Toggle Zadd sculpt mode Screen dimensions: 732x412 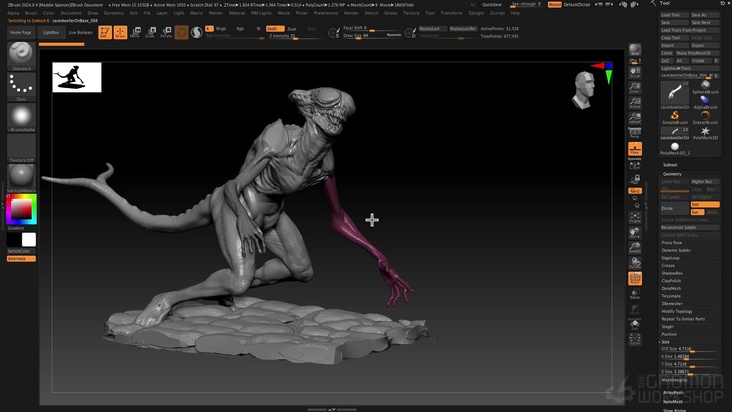point(273,29)
